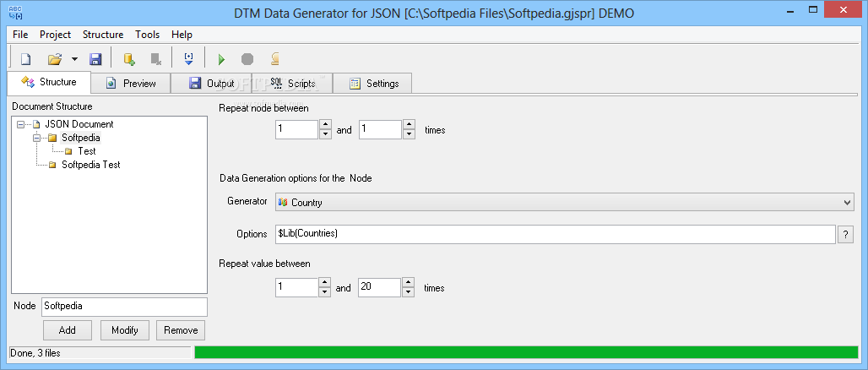Click the app icon in title bar
This screenshot has width=868, height=370.
15,12
